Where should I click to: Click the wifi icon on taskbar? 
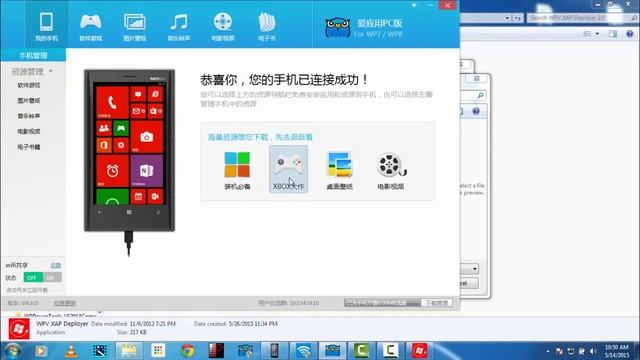(x=303, y=351)
